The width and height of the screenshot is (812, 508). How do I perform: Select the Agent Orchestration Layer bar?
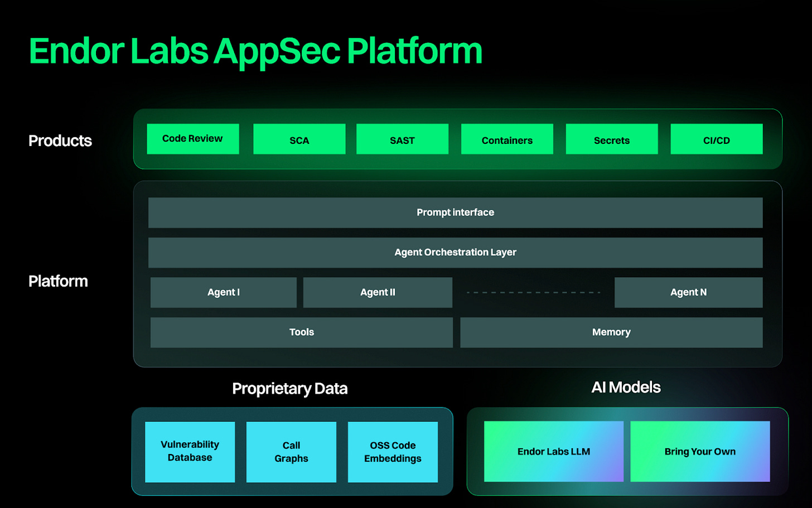456,253
